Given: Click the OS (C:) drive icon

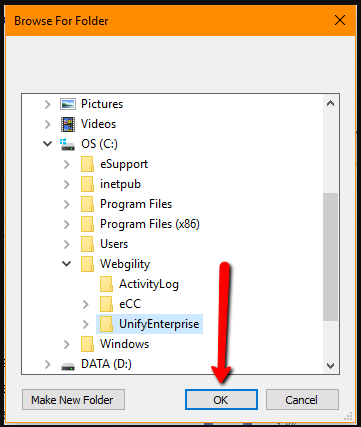Looking at the screenshot, I should [x=67, y=144].
